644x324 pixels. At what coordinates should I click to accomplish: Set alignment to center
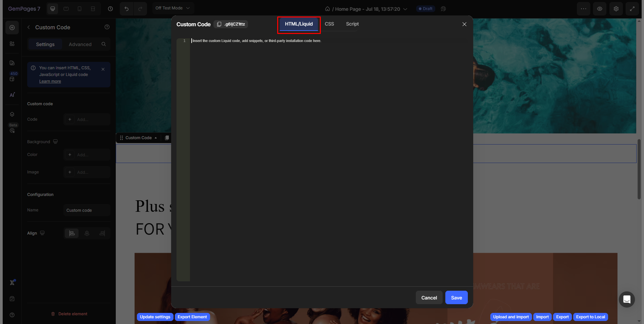(x=87, y=233)
